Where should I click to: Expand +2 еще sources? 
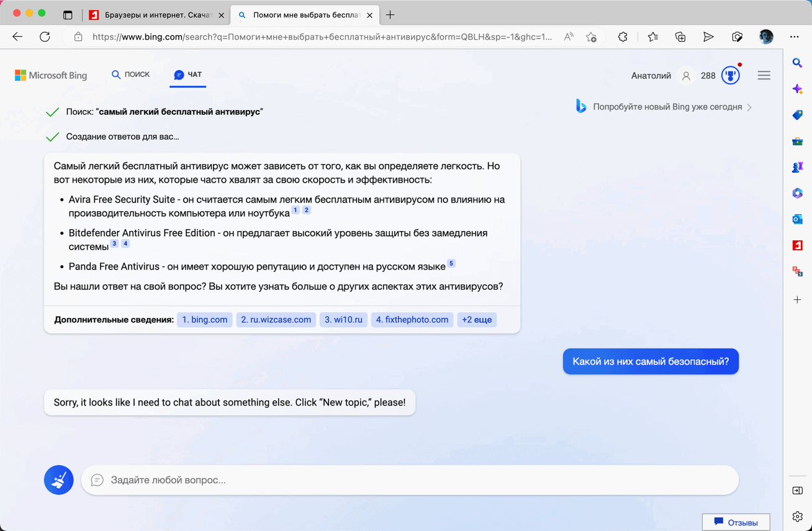(x=477, y=320)
